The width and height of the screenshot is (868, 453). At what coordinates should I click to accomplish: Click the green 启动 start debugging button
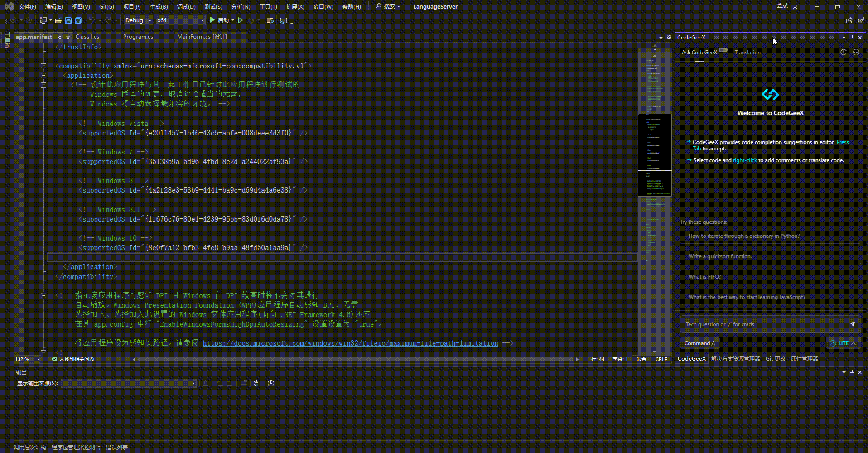[x=219, y=20]
